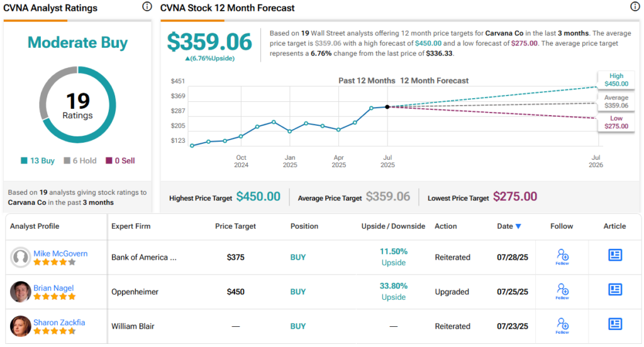This screenshot has width=644, height=347.
Task: Click the Price Target column header
Action: (x=235, y=226)
